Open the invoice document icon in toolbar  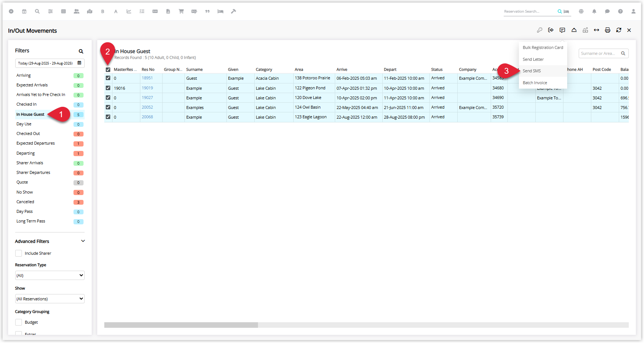pos(168,11)
